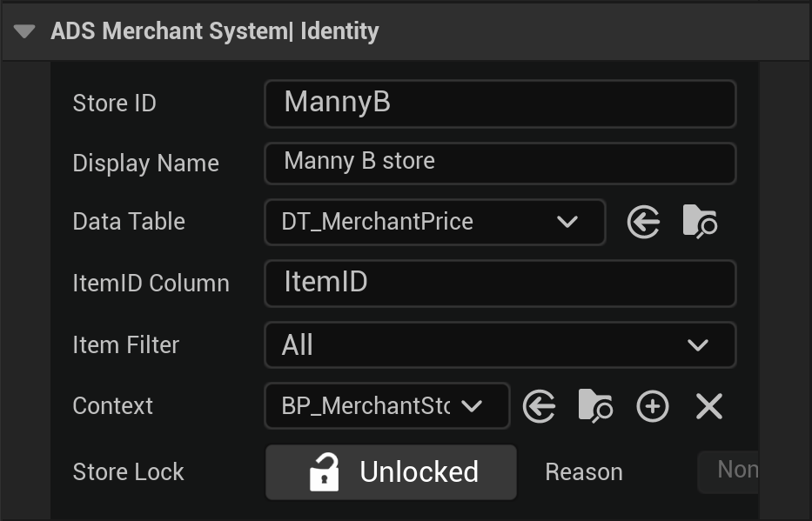Click the Item Filter dropdown chevron arrow

point(697,345)
